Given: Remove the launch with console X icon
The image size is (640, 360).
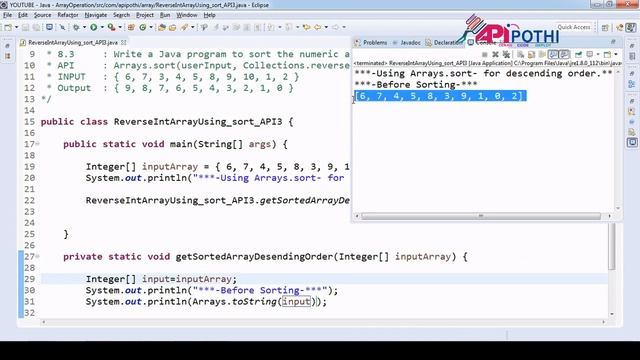Looking at the screenshot, I should (x=495, y=54).
